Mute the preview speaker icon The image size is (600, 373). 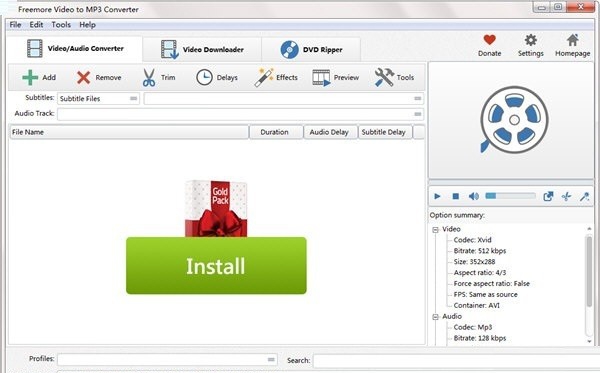(x=474, y=196)
